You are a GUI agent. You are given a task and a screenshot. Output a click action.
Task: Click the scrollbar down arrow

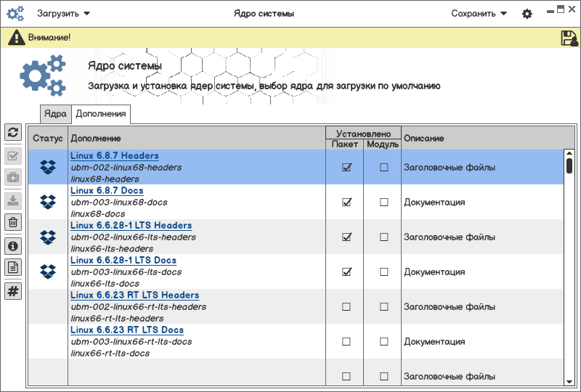click(569, 381)
